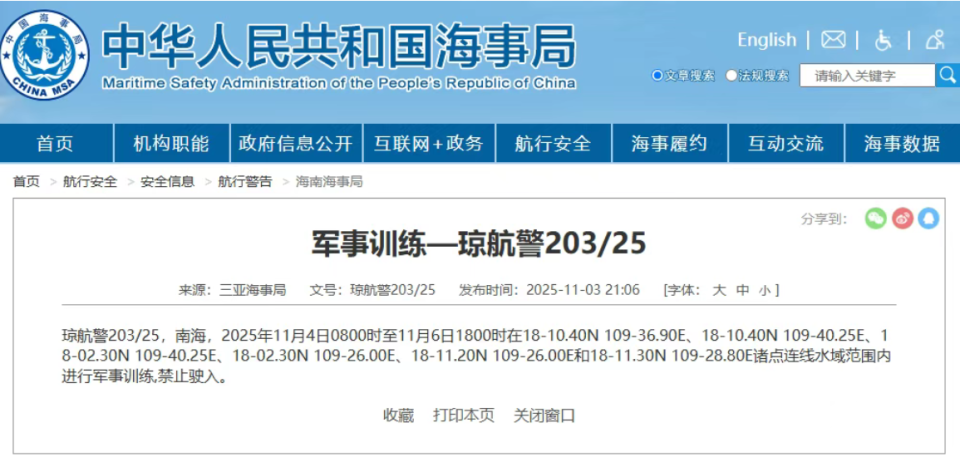Go to 海南海事局 in breadcrumb trail
Screen dimensions: 960x462
pyautogui.click(x=329, y=182)
